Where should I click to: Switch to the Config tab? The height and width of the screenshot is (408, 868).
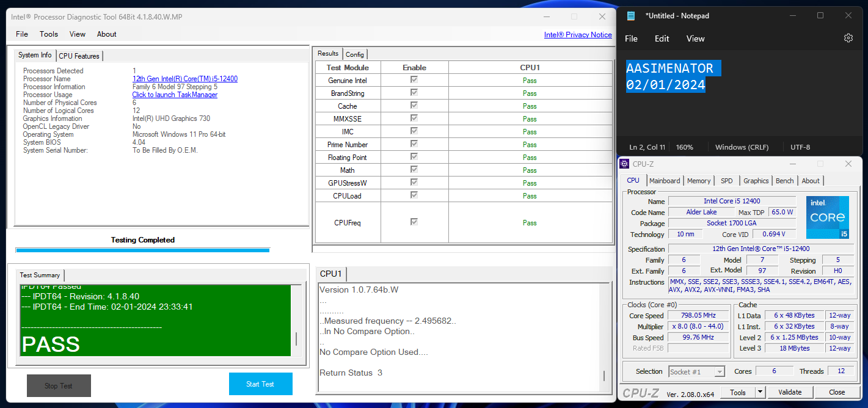[x=355, y=54]
